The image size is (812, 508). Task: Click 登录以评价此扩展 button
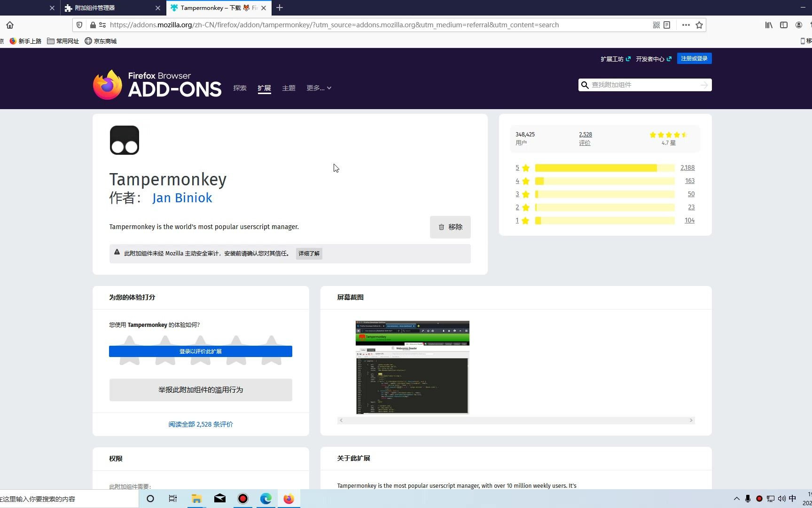[201, 351]
